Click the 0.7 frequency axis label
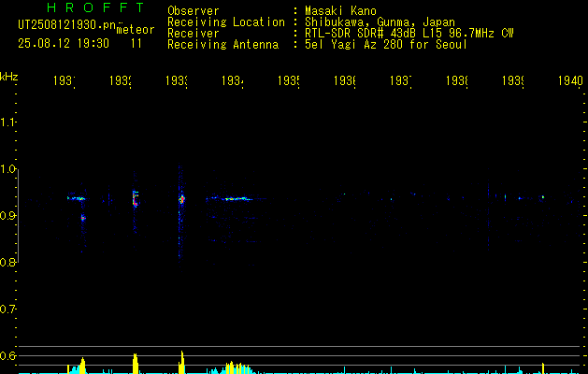 click(x=7, y=309)
